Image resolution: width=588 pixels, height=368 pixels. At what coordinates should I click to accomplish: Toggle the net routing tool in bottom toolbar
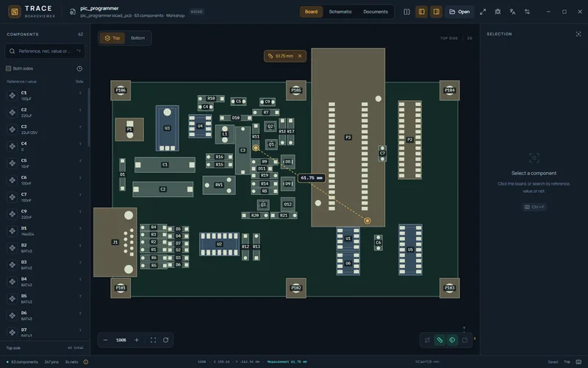427,340
